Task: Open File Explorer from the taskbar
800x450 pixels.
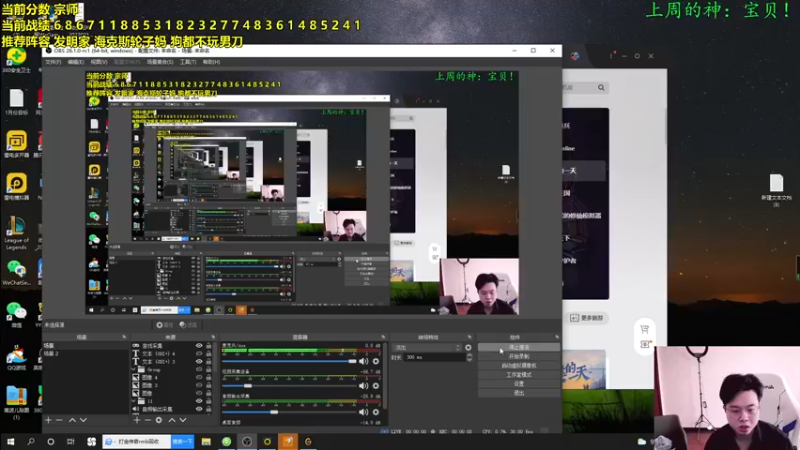Action: pyautogui.click(x=206, y=441)
